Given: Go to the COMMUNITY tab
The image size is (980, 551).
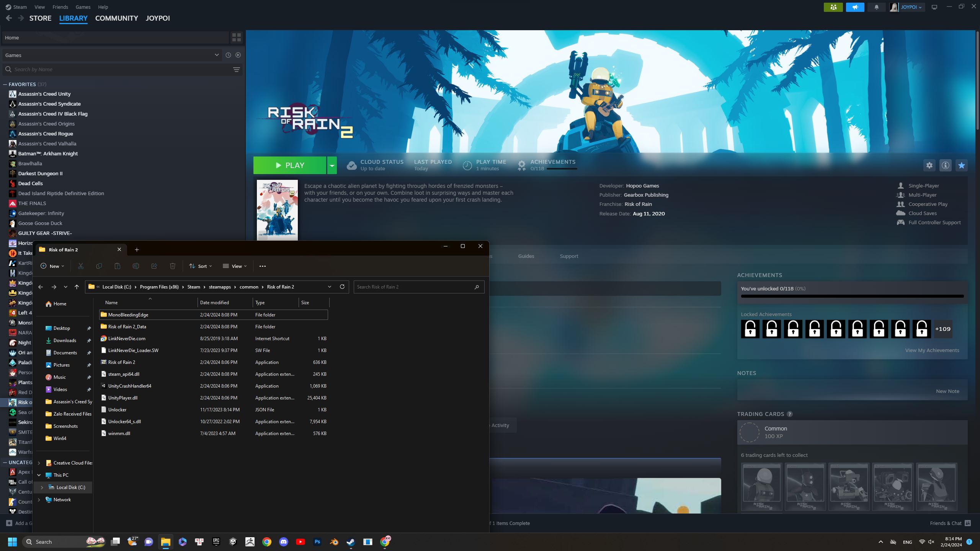Looking at the screenshot, I should [116, 18].
